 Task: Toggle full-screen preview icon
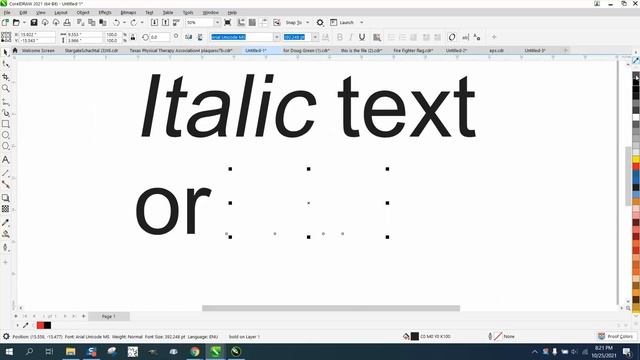(x=228, y=22)
